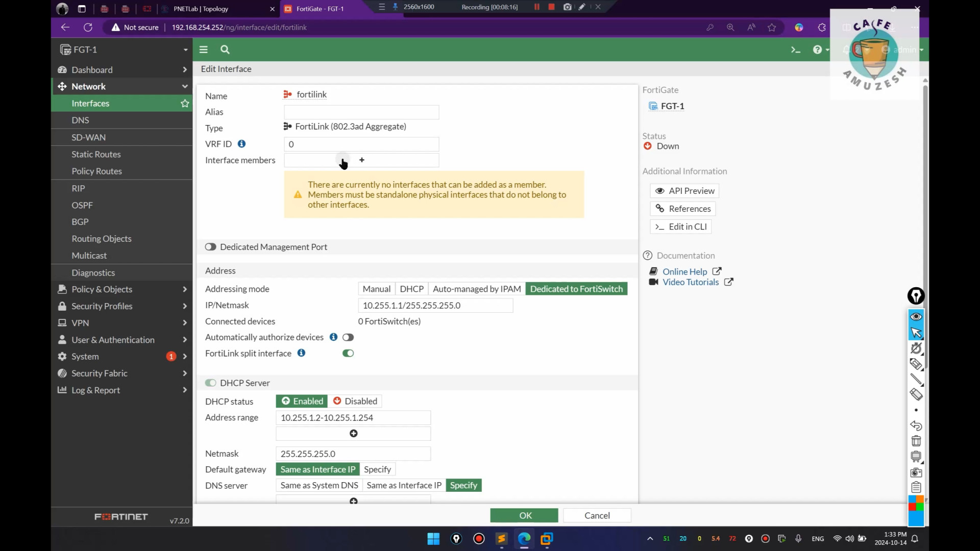Click the undo arrow in annotation toolbar
Viewport: 980px width, 551px height.
tap(916, 425)
